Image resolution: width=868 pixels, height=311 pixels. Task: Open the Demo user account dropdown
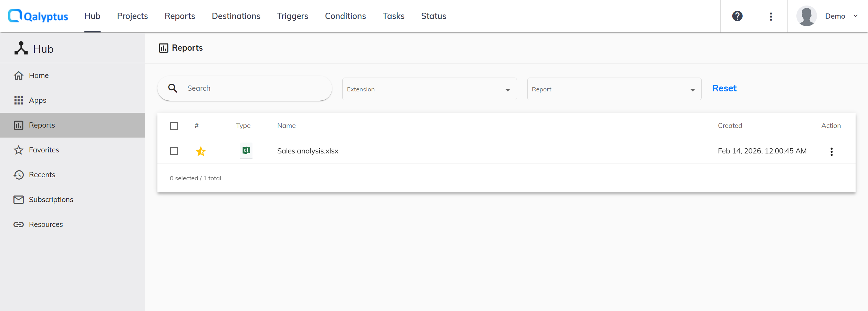point(855,16)
